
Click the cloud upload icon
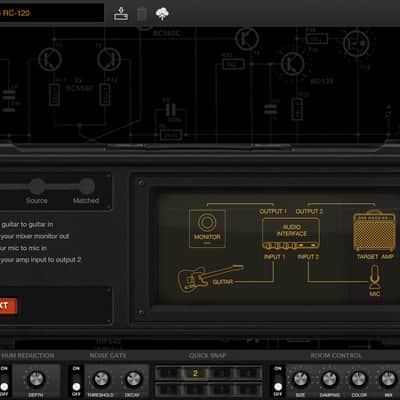(162, 14)
